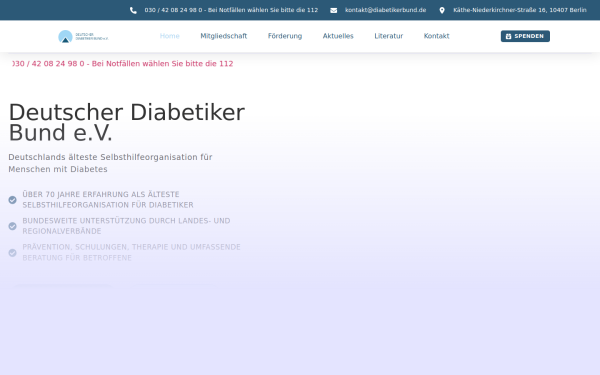Click the check icon beside Prävention, Schulungen
The width and height of the screenshot is (600, 375).
(13, 253)
